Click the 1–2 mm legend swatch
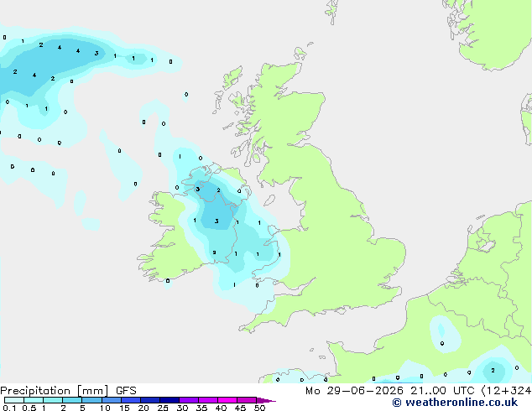 (x=53, y=400)
